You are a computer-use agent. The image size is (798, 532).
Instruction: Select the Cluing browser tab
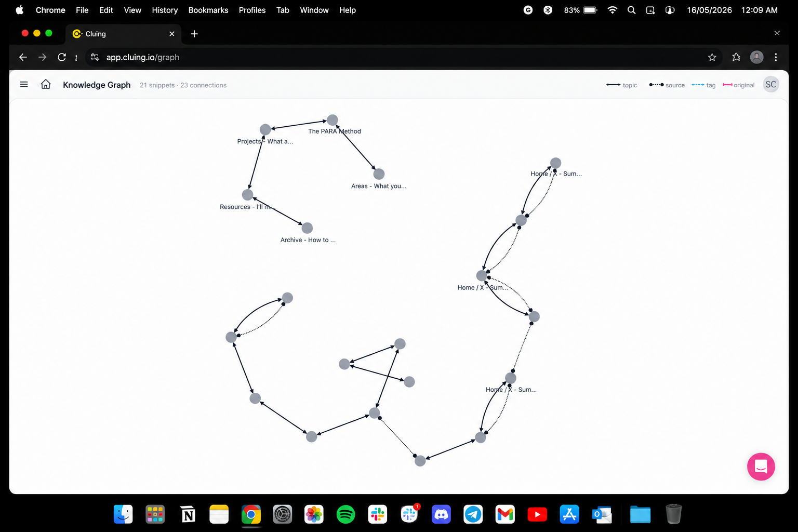(x=123, y=34)
